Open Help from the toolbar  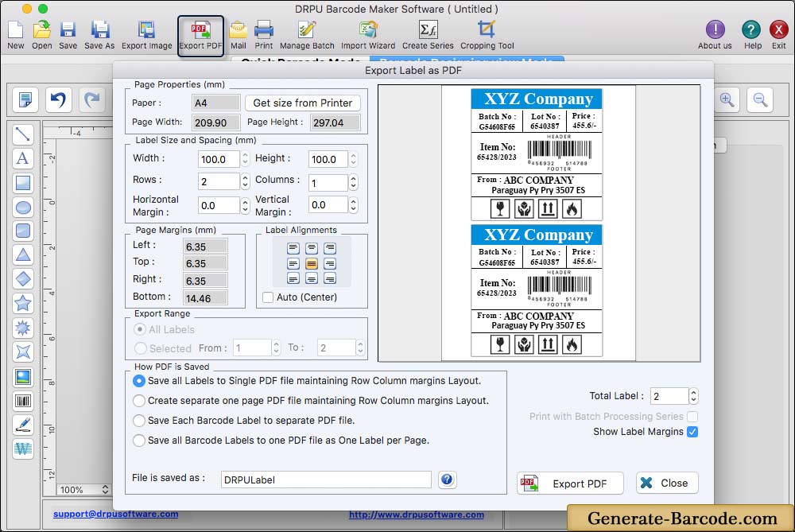[x=752, y=34]
